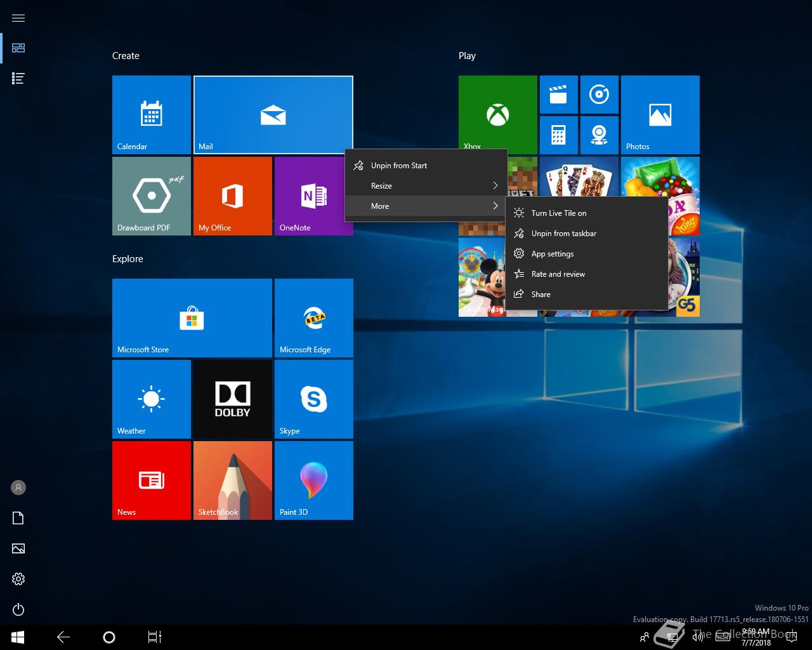Open the My Office tile
The image size is (812, 650).
(233, 196)
